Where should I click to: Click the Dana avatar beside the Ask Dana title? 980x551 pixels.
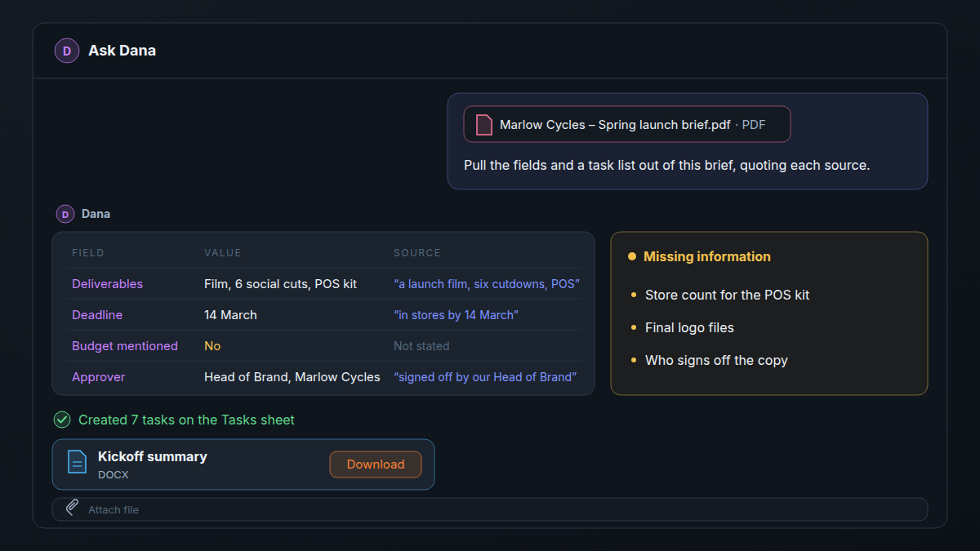67,51
